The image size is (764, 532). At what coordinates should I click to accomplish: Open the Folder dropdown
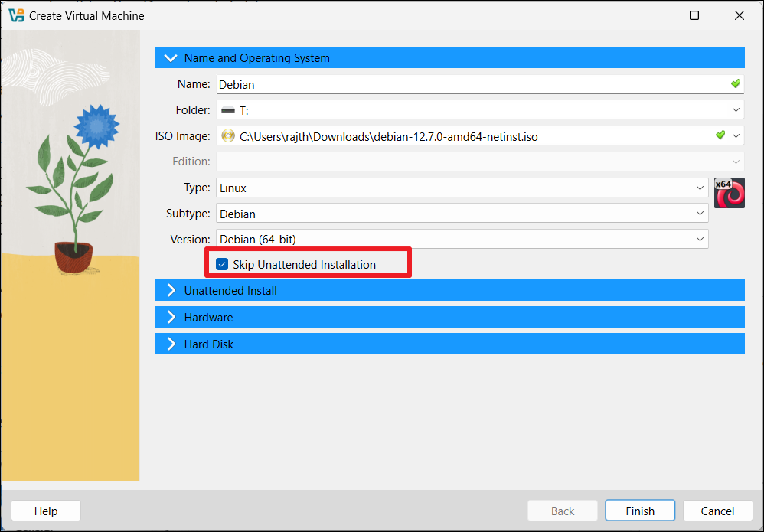pyautogui.click(x=735, y=110)
